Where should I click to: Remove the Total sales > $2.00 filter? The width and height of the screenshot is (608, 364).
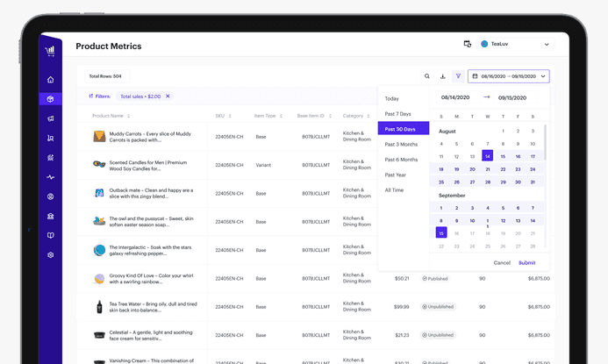point(168,96)
